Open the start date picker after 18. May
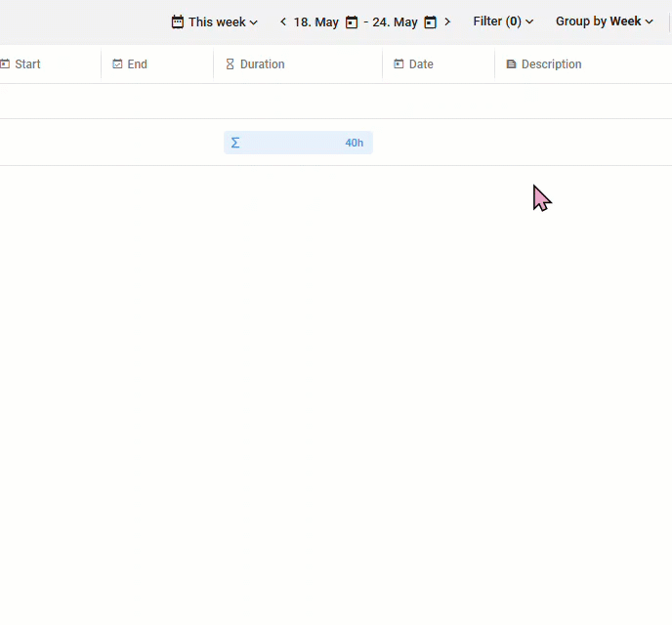672x625 pixels. [352, 22]
